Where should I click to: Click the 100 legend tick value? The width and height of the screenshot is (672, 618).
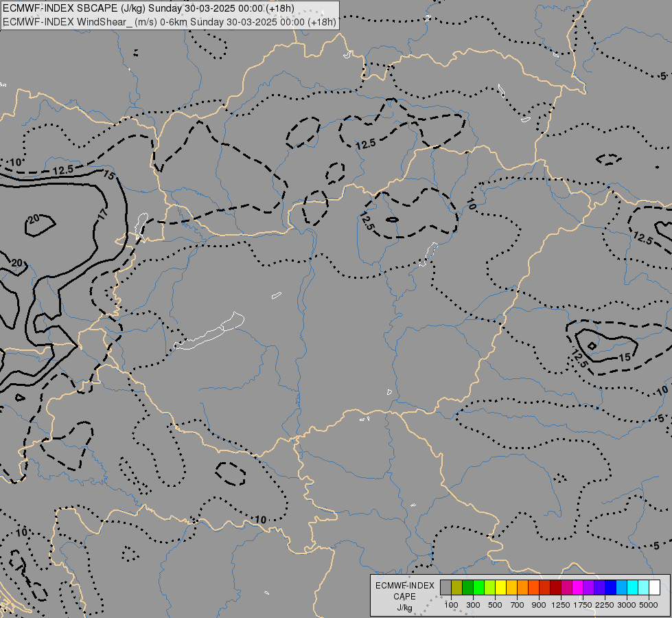pos(451,605)
